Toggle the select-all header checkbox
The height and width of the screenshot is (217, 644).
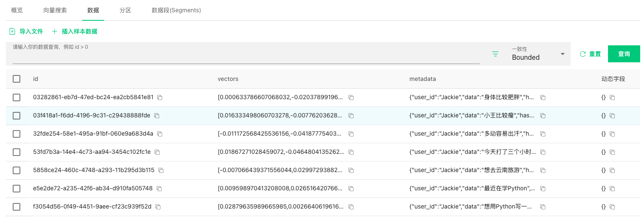[x=17, y=79]
